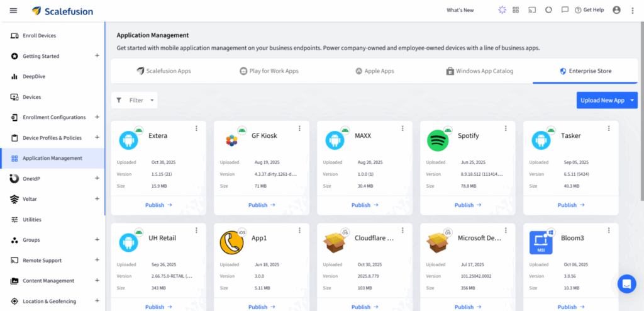The height and width of the screenshot is (311, 644).
Task: Open three-dot menu on Extera card
Action: point(196,128)
